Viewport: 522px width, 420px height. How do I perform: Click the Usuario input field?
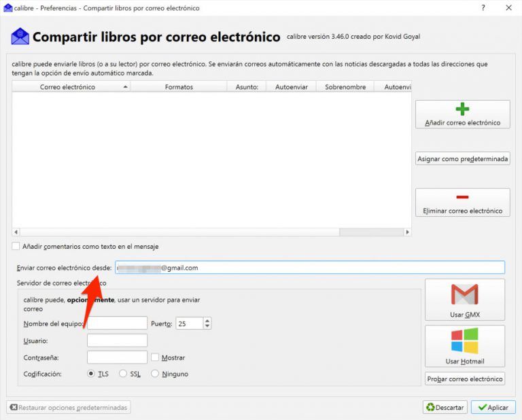[x=117, y=340]
